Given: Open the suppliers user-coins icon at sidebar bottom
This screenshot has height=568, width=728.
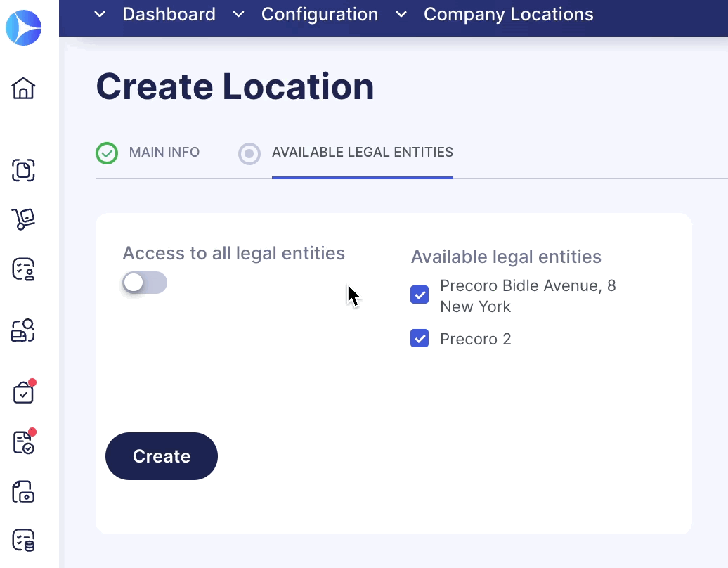Looking at the screenshot, I should click(23, 540).
